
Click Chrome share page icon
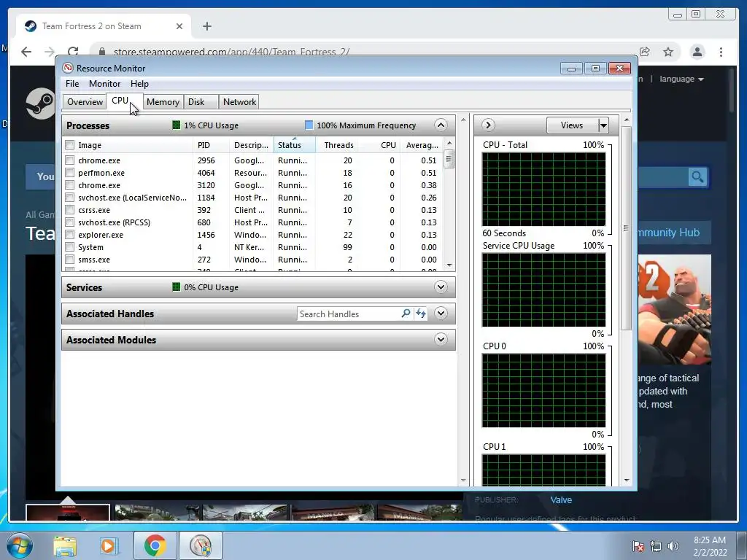pyautogui.click(x=645, y=52)
